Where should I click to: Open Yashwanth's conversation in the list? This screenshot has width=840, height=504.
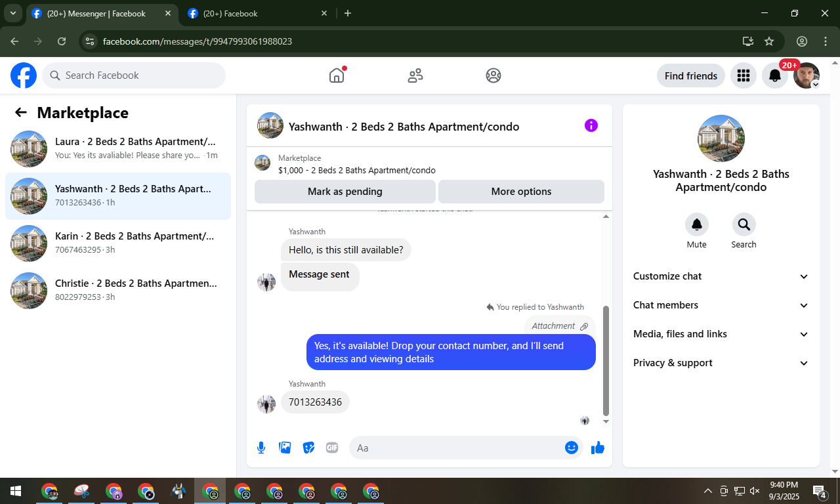coord(118,196)
